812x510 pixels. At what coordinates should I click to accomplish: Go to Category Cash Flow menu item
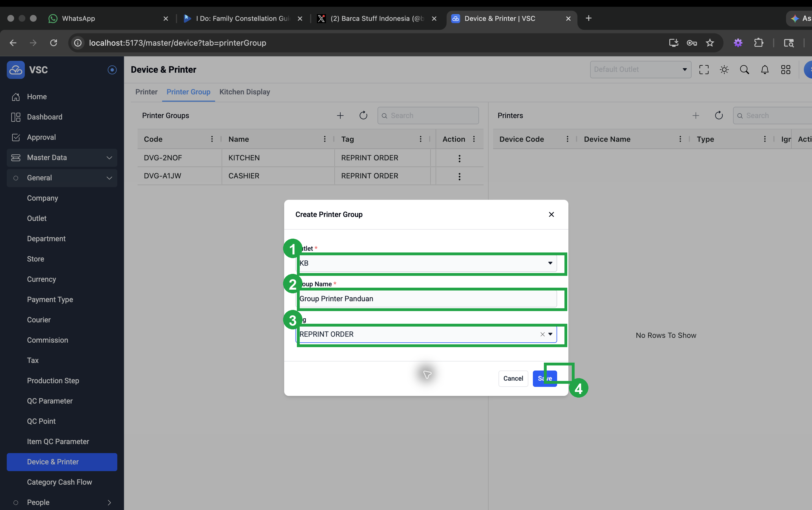pos(59,482)
